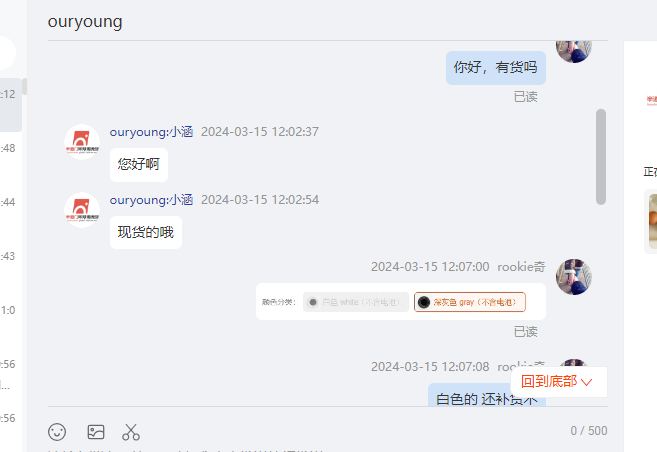Image resolution: width=657 pixels, height=452 pixels.
Task: Open rookie奇 avatar next to color image
Action: tap(574, 277)
